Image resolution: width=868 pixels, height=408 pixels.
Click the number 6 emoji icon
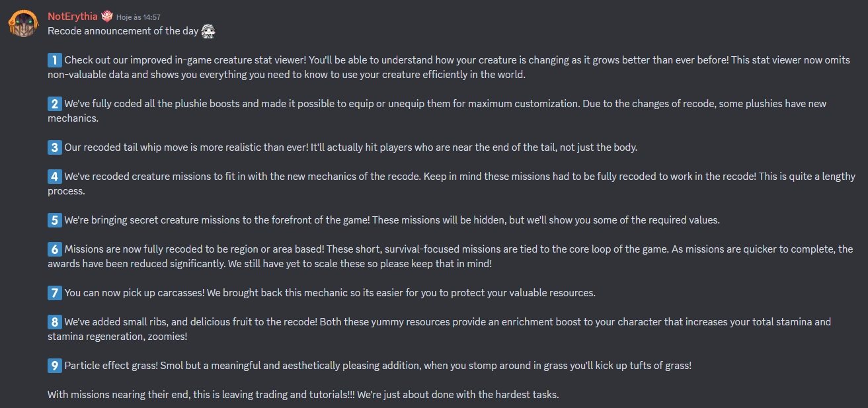[x=55, y=249]
